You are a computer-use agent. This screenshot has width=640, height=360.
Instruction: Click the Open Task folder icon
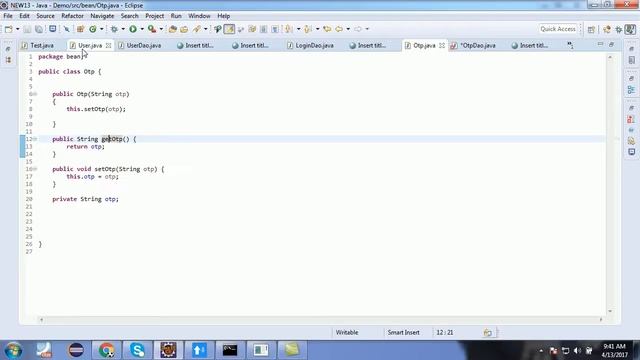point(184,29)
